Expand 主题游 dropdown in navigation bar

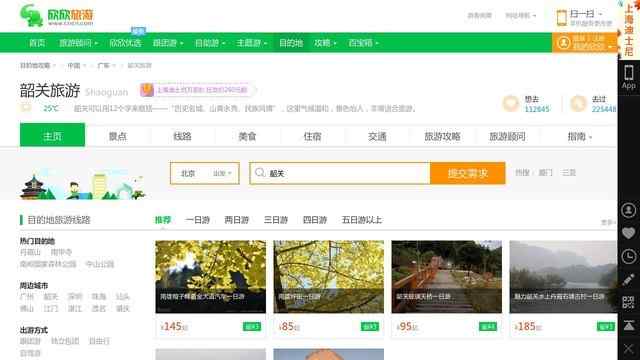252,43
